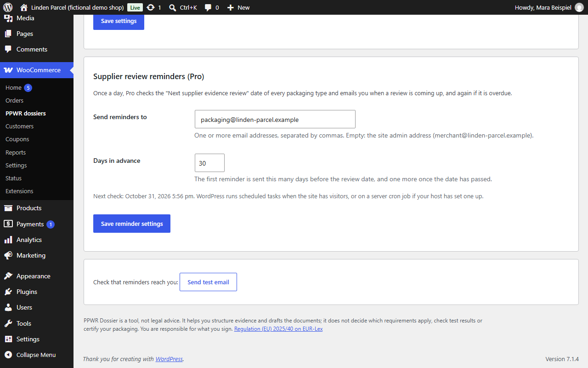Click the home icon beside Linden Parcel

click(x=24, y=7)
